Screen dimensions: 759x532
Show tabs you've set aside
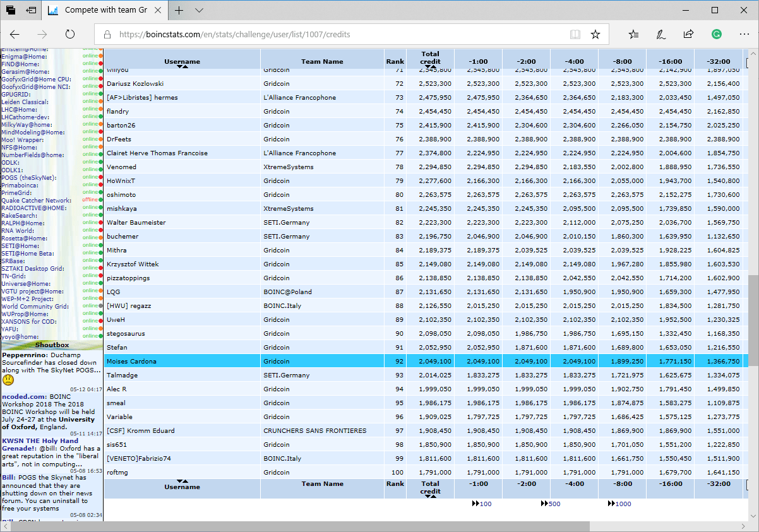(x=11, y=11)
